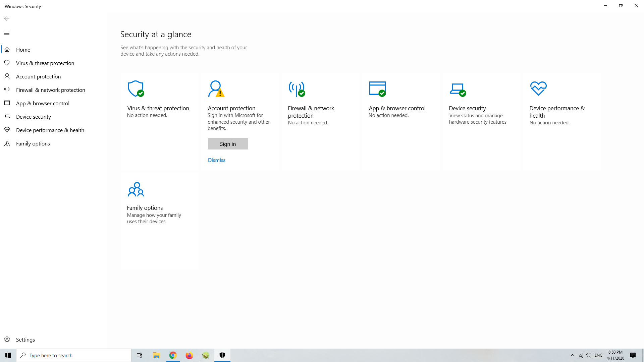The image size is (644, 362).
Task: Open the Action Center notifications icon
Action: 633,355
